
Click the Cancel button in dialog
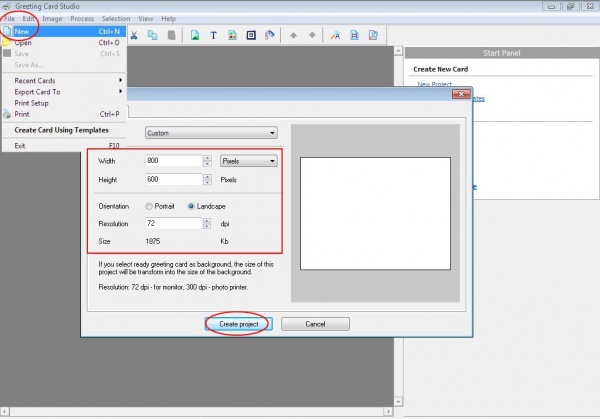click(x=315, y=324)
